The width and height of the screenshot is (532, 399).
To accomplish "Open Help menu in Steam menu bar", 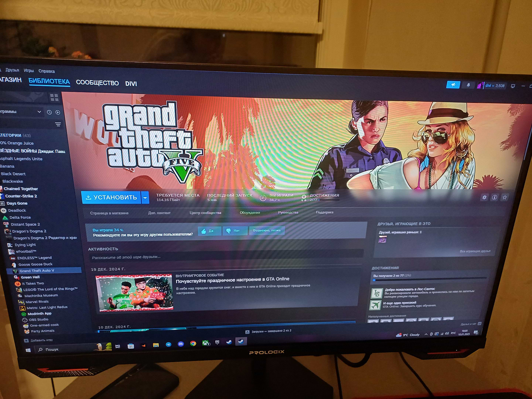I will tap(47, 71).
